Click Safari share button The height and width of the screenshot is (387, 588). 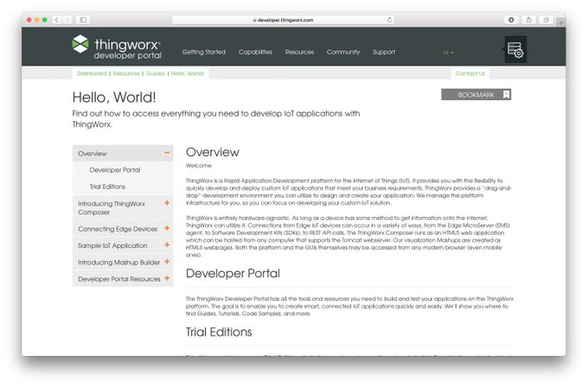pyautogui.click(x=528, y=20)
